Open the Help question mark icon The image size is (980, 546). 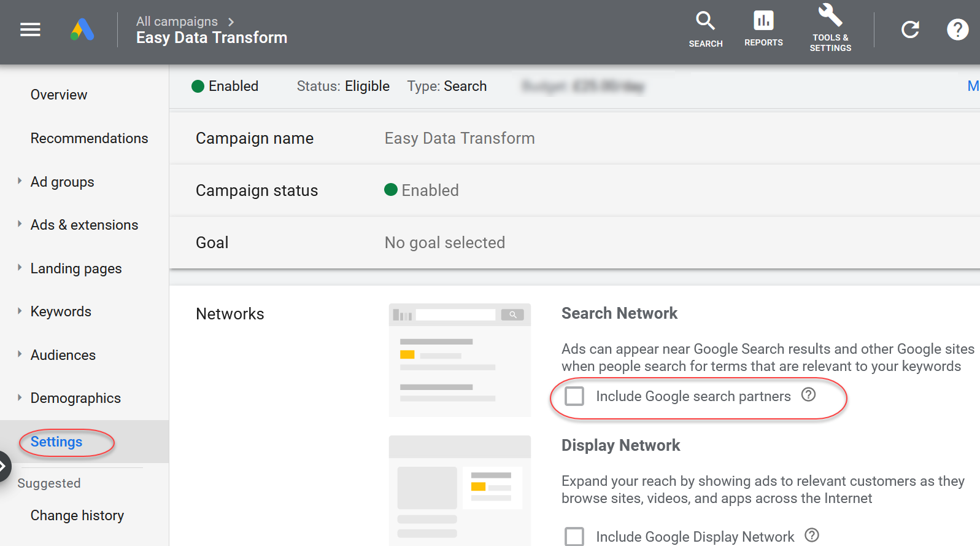[957, 29]
